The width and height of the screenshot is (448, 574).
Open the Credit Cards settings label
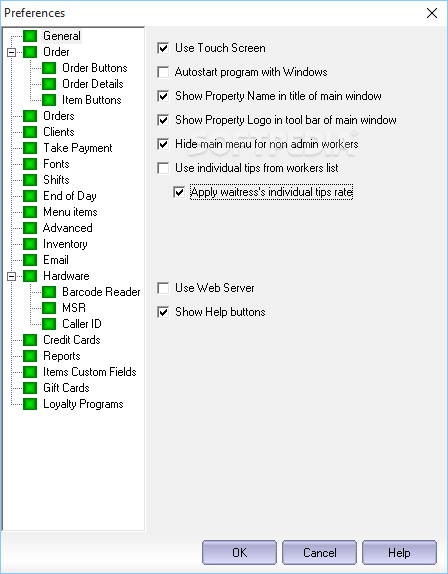[72, 340]
